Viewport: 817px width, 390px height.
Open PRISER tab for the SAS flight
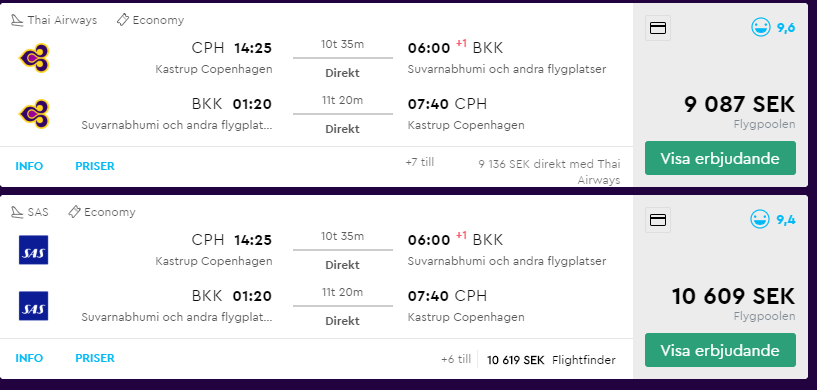(x=95, y=358)
